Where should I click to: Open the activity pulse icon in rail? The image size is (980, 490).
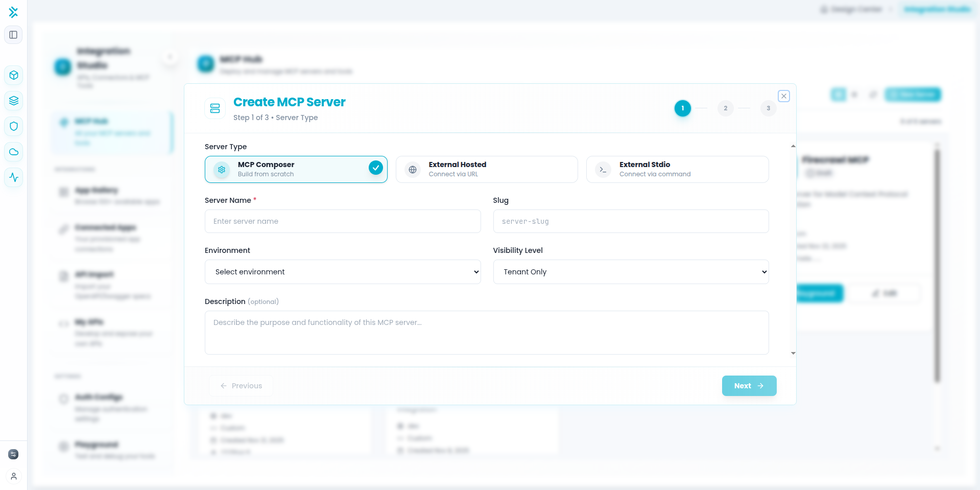coord(14,177)
